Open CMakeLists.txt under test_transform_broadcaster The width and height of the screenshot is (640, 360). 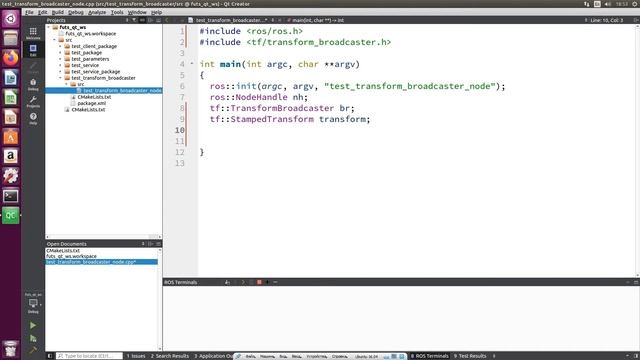[x=94, y=97]
